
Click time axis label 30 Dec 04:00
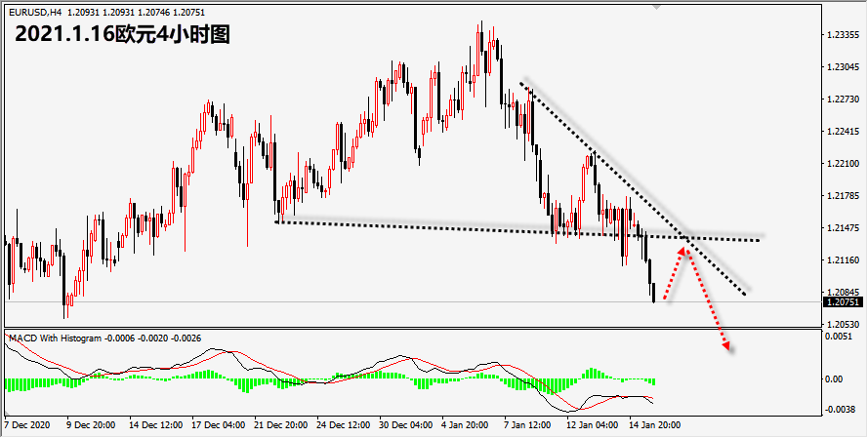[406, 425]
